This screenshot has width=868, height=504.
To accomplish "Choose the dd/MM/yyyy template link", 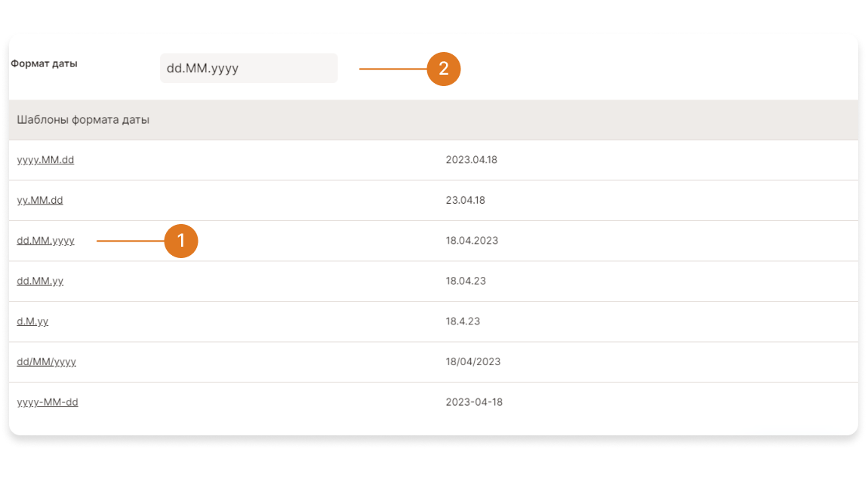I will pos(46,362).
